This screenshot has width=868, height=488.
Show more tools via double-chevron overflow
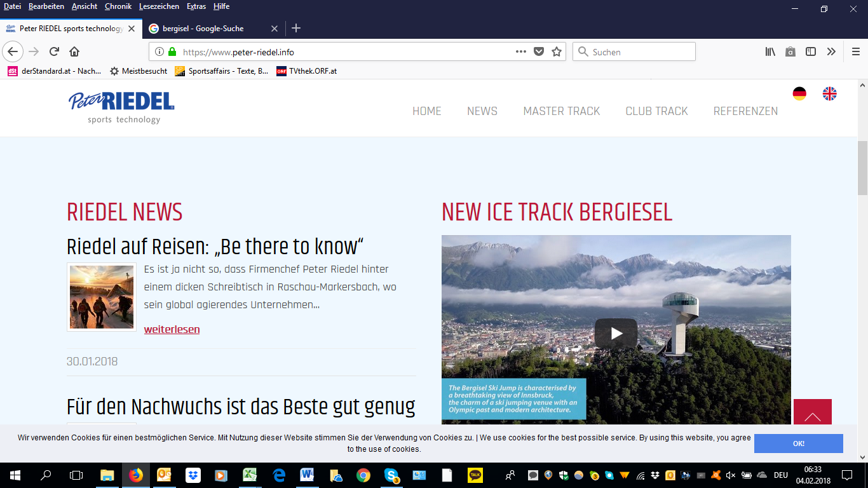(831, 51)
